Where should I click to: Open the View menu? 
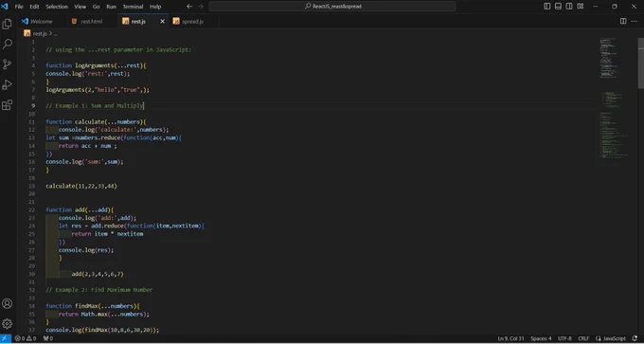(80, 7)
